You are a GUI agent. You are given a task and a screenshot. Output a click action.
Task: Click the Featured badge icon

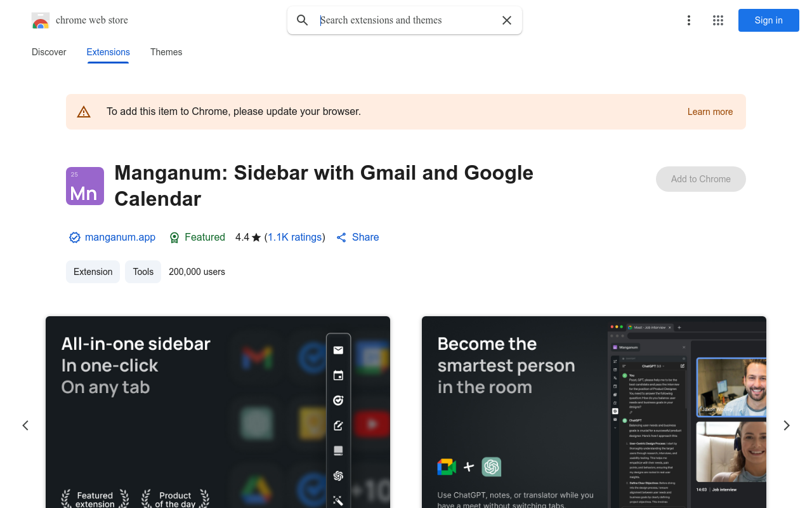[x=174, y=237]
